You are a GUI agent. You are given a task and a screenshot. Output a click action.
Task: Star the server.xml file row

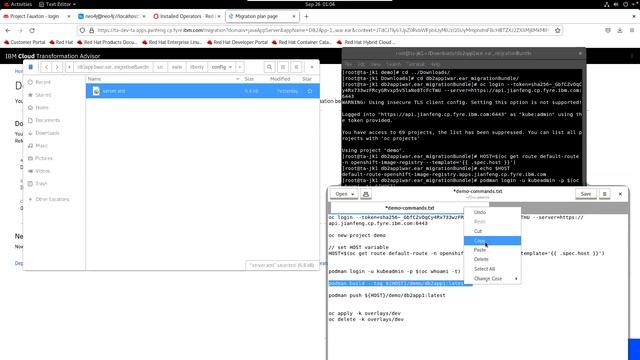click(x=310, y=91)
